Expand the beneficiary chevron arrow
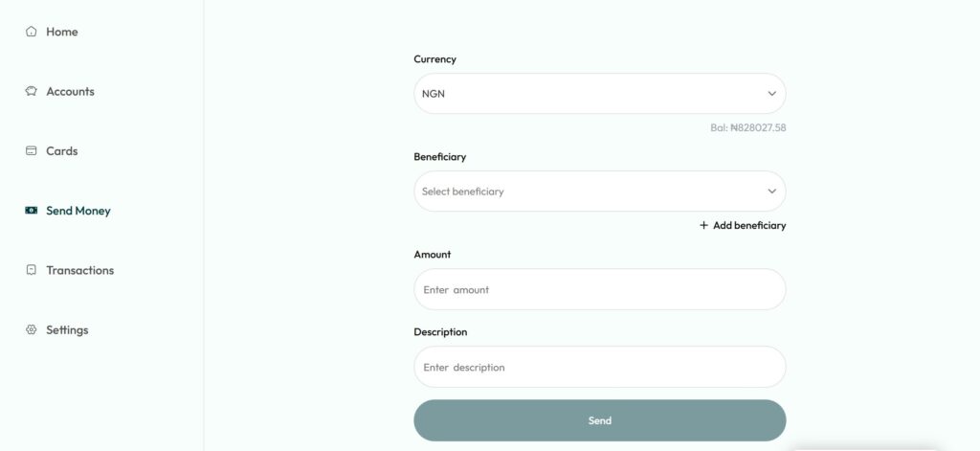The width and height of the screenshot is (980, 451). pyautogui.click(x=771, y=192)
